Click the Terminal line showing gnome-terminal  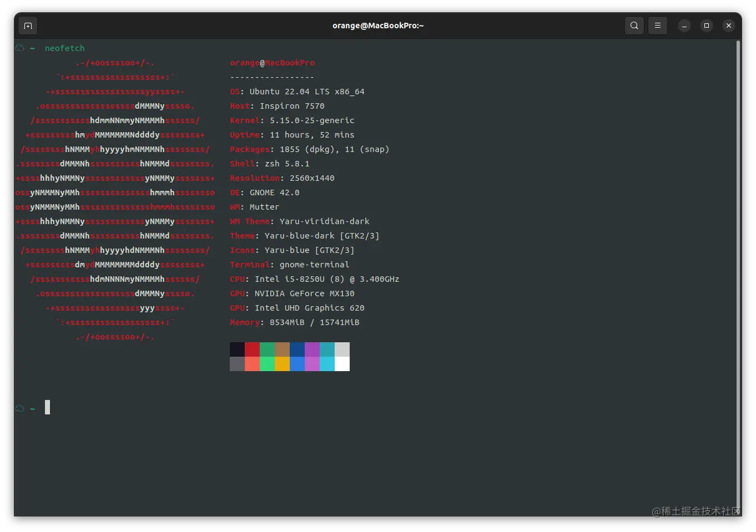290,265
